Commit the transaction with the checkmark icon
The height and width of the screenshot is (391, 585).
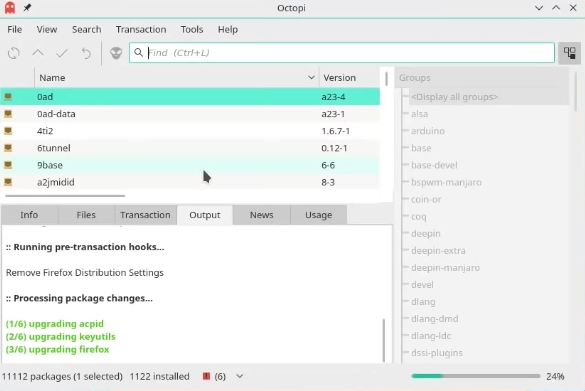pyautogui.click(x=62, y=53)
